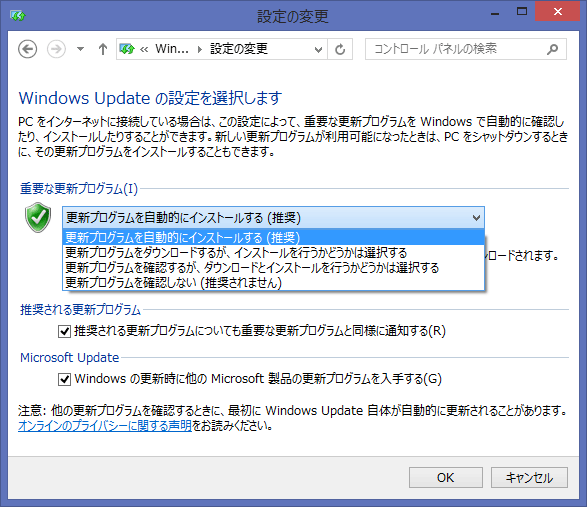Open オンラインのプライバシーに関する声明 link
The width and height of the screenshot is (587, 507).
pyautogui.click(x=105, y=426)
